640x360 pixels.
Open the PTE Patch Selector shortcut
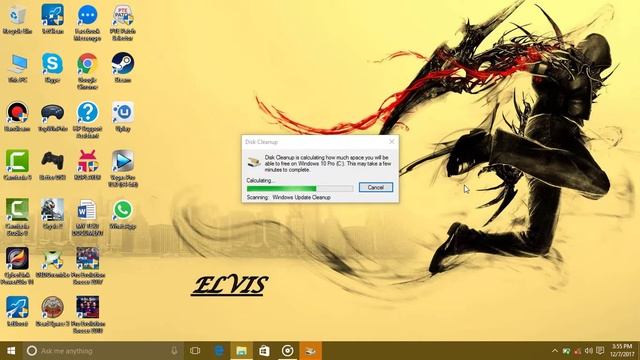[x=122, y=23]
